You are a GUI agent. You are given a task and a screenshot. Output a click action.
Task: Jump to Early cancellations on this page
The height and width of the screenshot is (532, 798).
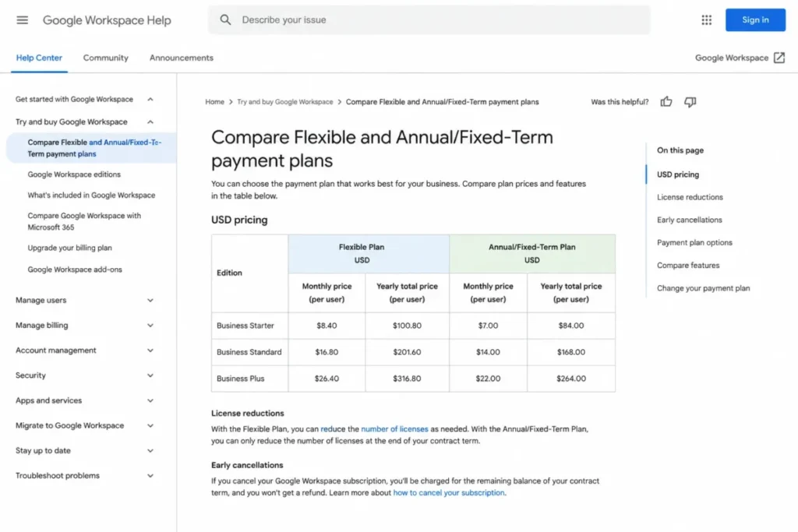pos(690,220)
